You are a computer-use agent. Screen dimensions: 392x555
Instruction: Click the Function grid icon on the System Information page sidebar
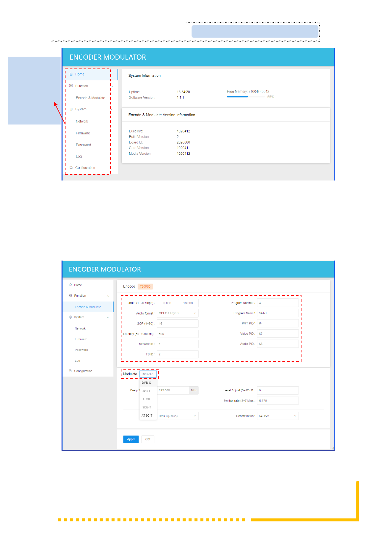pos(71,86)
